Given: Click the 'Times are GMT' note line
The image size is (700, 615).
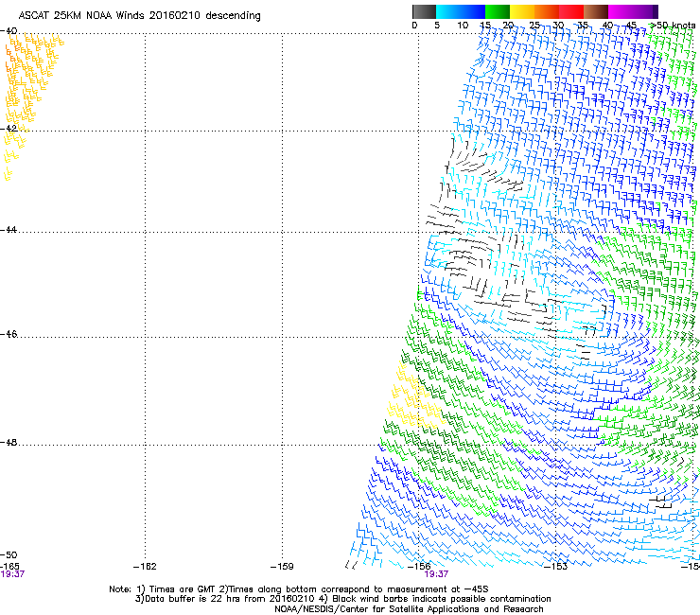Looking at the screenshot, I should [x=299, y=589].
